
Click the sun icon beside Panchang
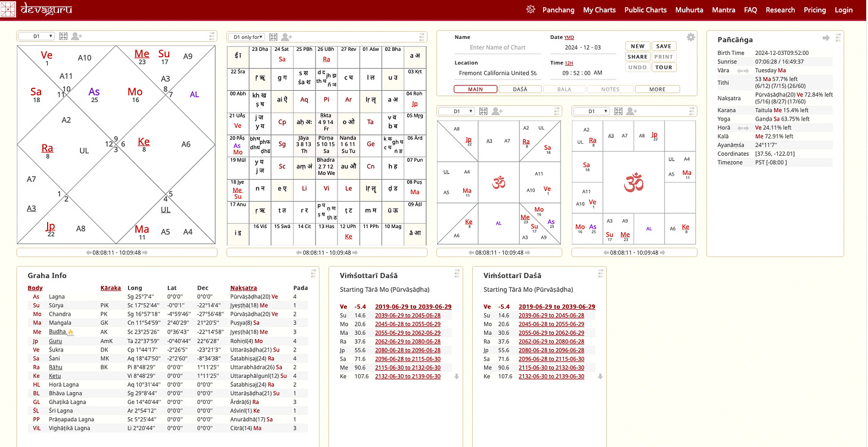pos(531,10)
